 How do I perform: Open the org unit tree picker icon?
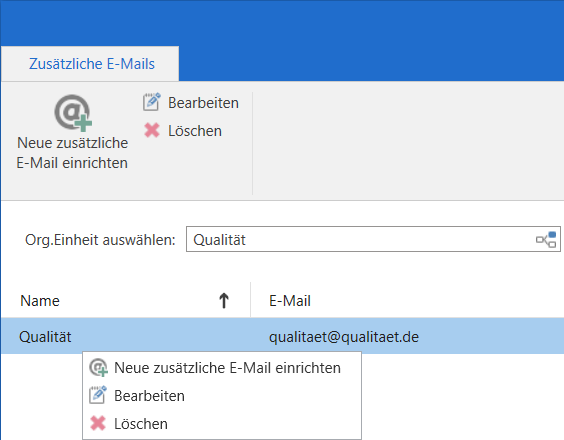(546, 240)
